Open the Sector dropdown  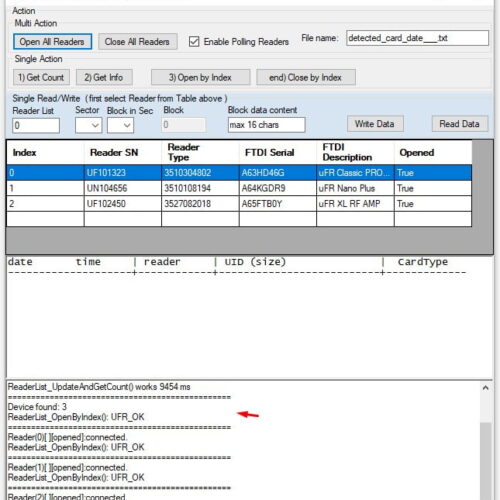click(x=88, y=125)
